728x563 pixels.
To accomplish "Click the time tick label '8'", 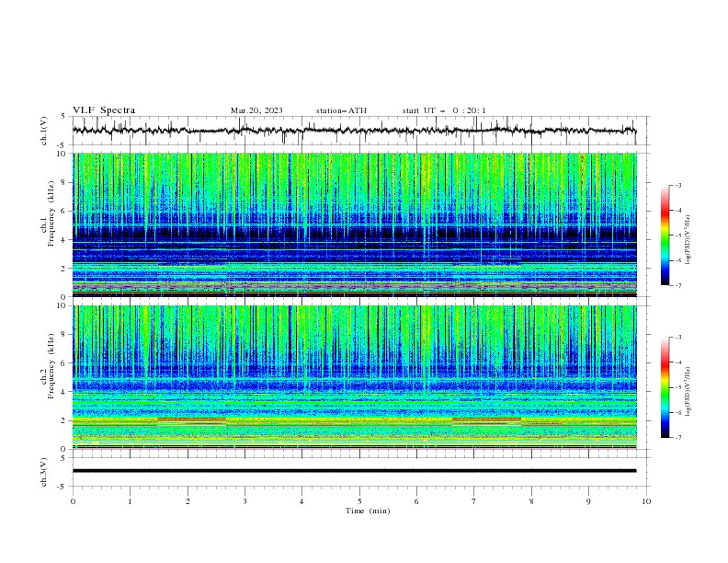I will pyautogui.click(x=531, y=501).
